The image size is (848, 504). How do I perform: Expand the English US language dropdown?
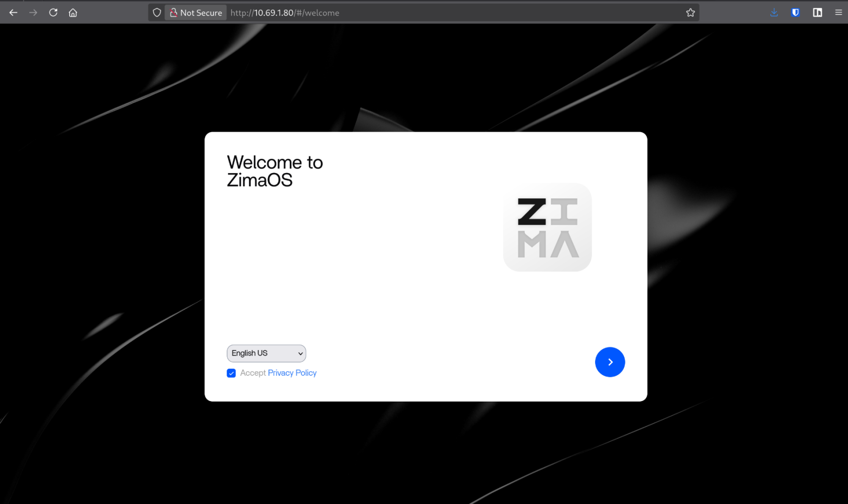[x=267, y=353]
